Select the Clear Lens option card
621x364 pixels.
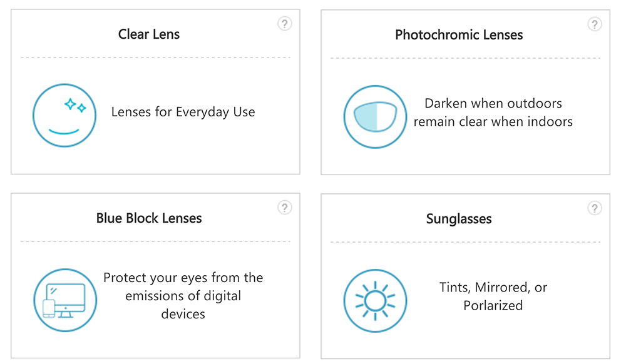pos(155,92)
